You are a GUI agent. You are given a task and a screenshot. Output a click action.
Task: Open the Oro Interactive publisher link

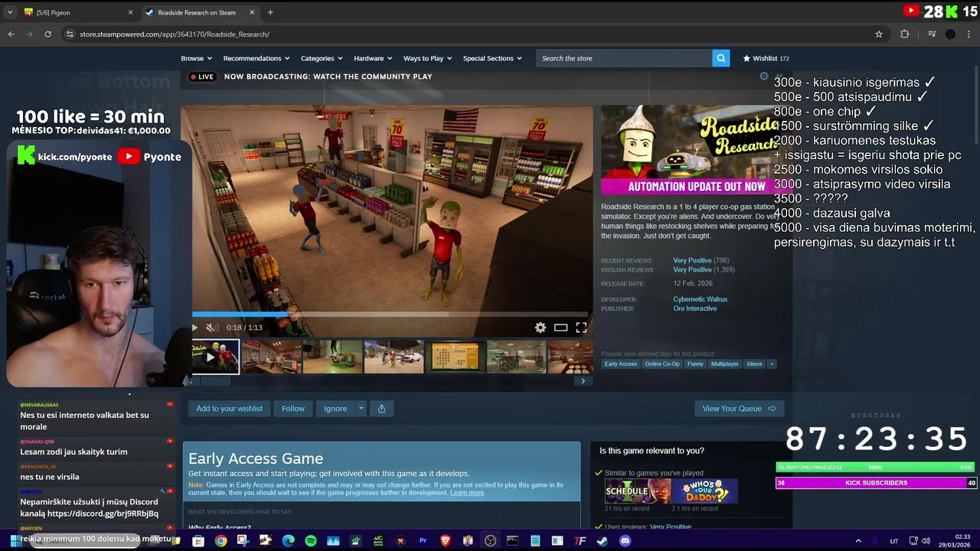(x=695, y=308)
